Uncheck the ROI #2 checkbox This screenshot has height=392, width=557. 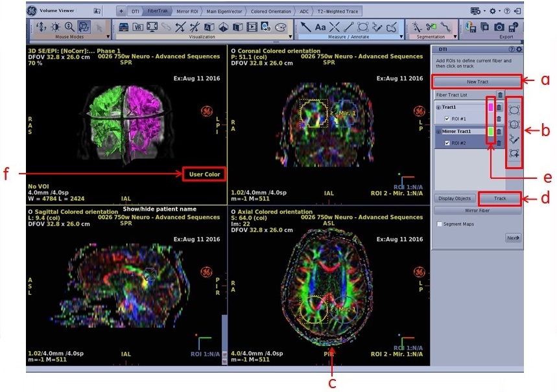point(447,143)
